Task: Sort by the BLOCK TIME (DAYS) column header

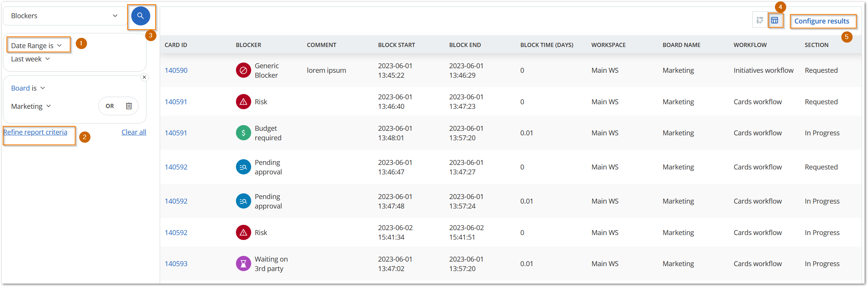Action: pos(547,45)
